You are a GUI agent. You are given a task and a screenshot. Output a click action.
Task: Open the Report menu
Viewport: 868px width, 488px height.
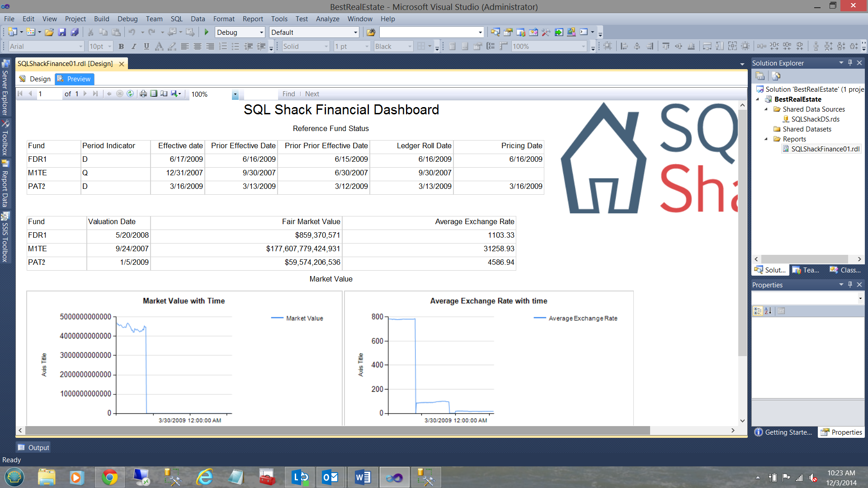coord(252,19)
